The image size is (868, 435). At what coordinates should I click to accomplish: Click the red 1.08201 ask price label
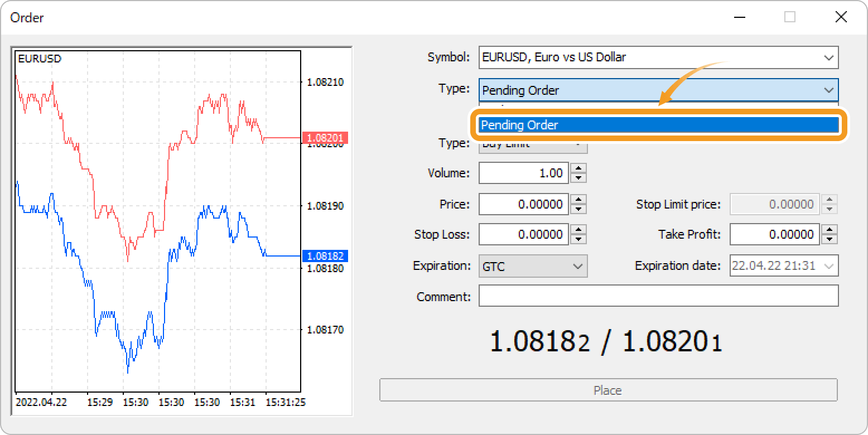click(325, 138)
